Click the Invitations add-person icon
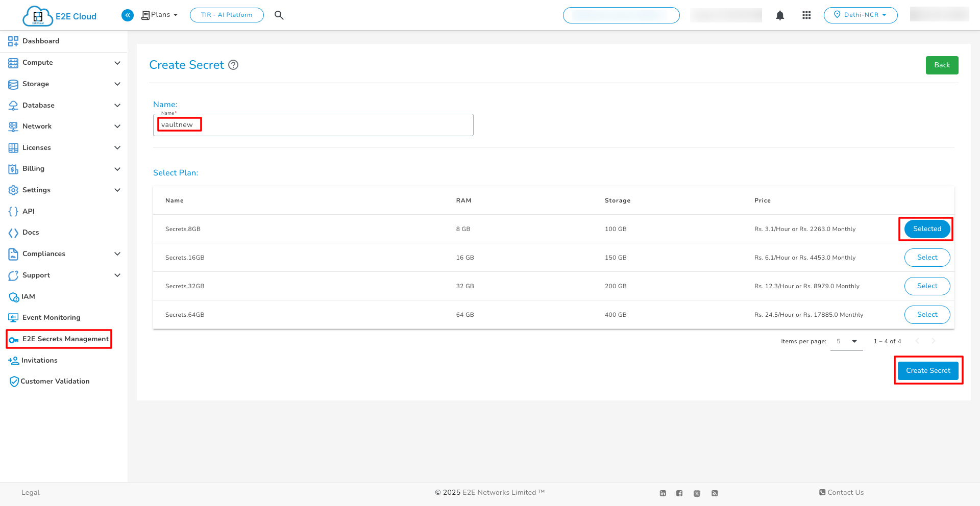This screenshot has height=506, width=980. (14, 361)
